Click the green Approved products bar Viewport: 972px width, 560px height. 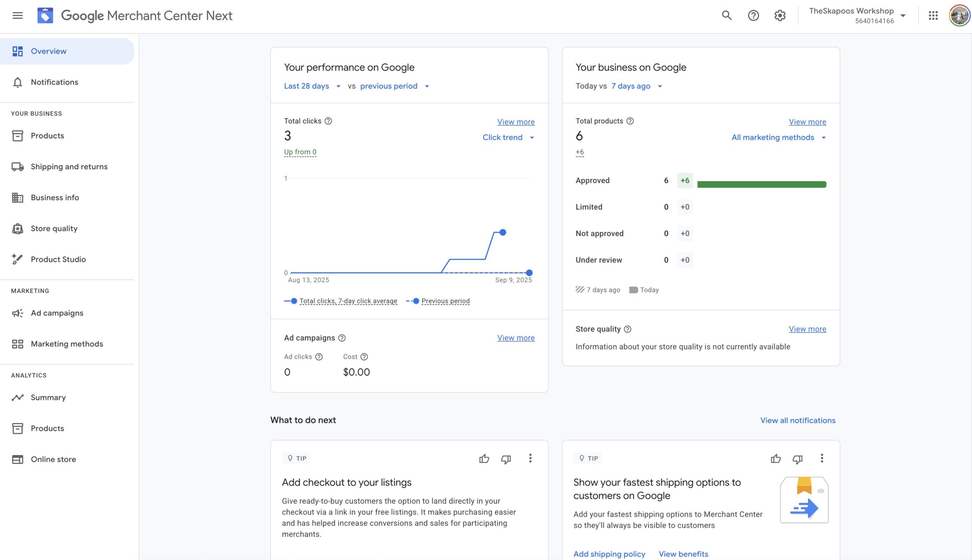tap(761, 184)
